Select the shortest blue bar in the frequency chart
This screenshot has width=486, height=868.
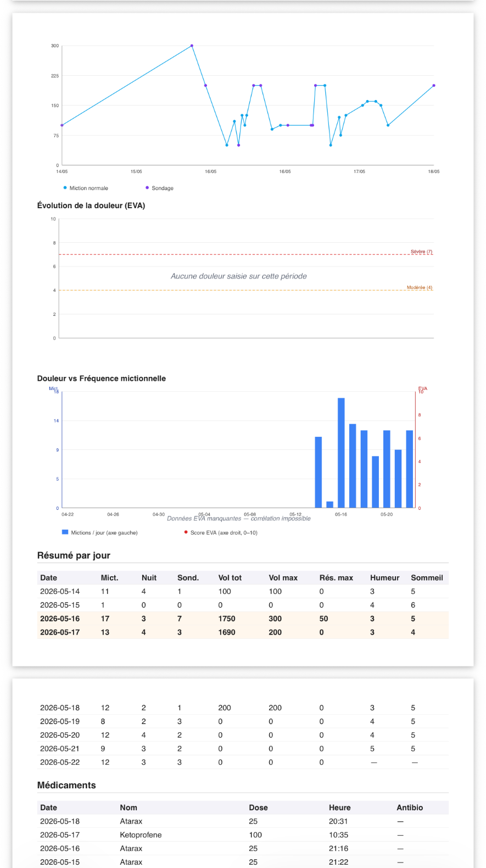[329, 504]
